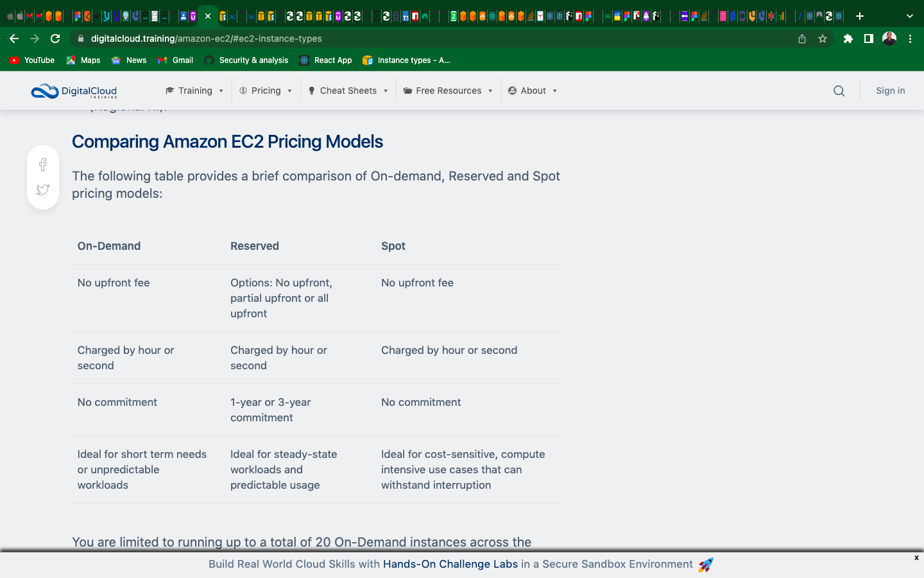Open the Gmail bookmark
Viewport: 924px width, 578px height.
click(175, 60)
